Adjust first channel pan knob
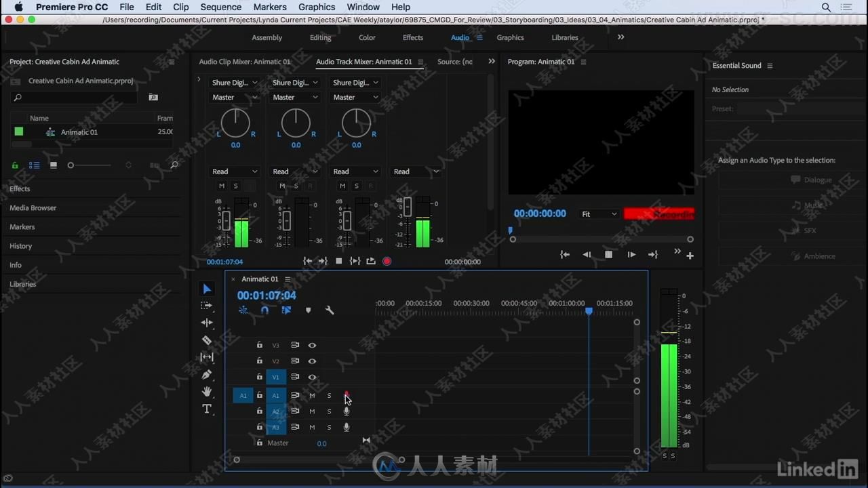 [235, 123]
